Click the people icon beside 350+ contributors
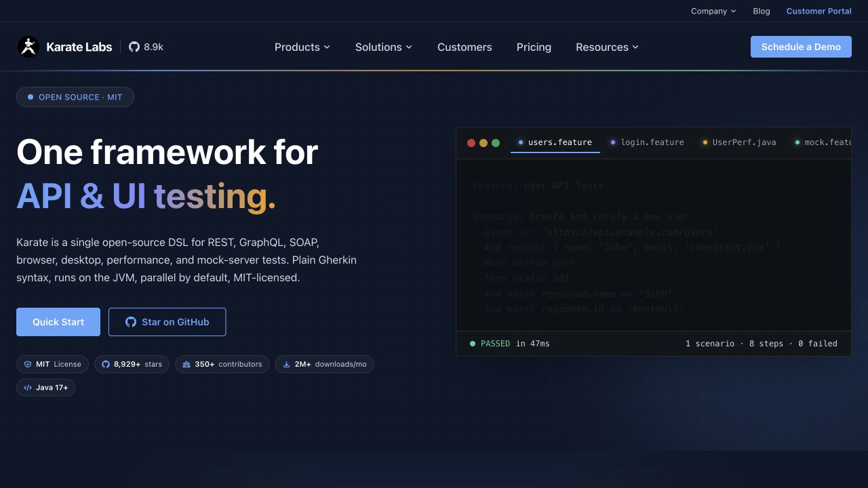This screenshot has height=488, width=868. [186, 364]
